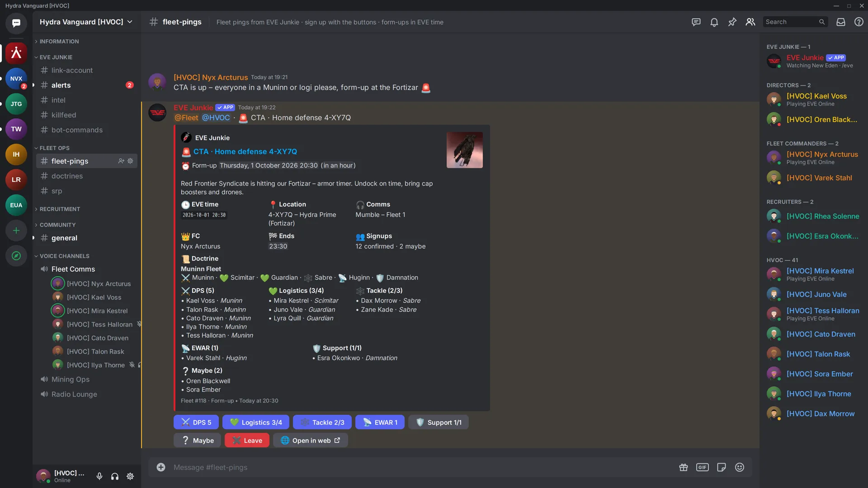Click the EWAR 1 signup button

[x=380, y=422]
